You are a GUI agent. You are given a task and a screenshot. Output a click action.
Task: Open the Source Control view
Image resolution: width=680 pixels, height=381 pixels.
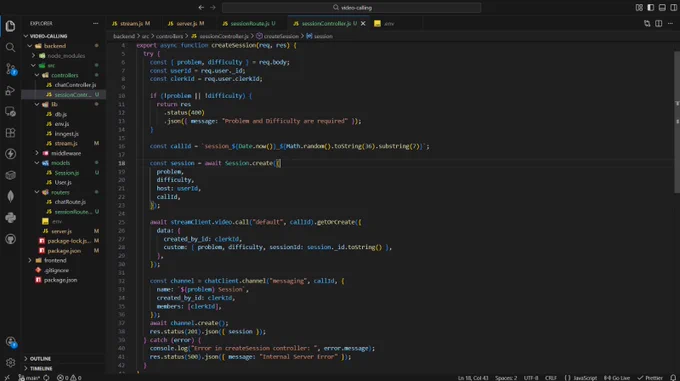pyautogui.click(x=10, y=69)
